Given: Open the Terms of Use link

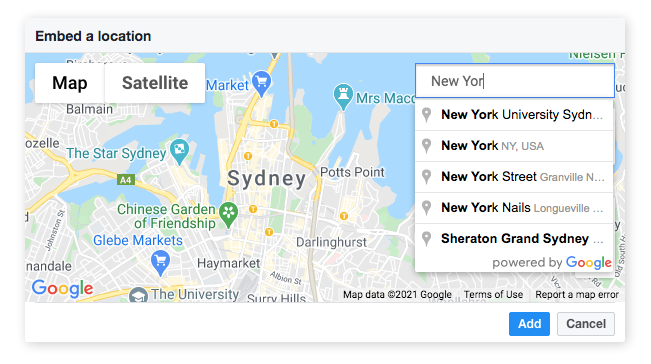Looking at the screenshot, I should (x=493, y=295).
